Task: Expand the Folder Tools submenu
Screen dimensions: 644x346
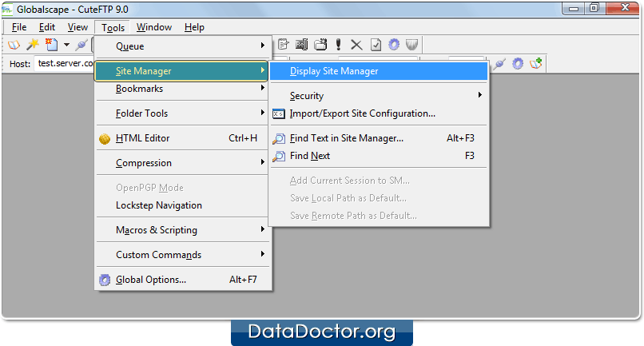Action: click(x=183, y=113)
